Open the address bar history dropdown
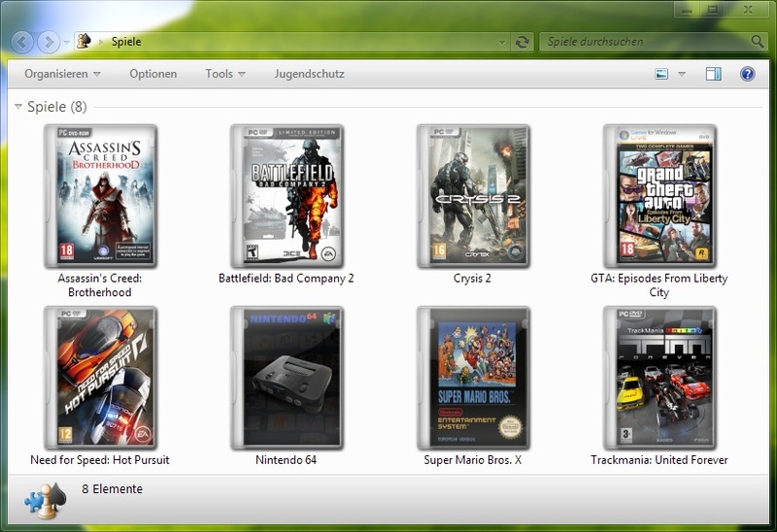 click(x=501, y=42)
